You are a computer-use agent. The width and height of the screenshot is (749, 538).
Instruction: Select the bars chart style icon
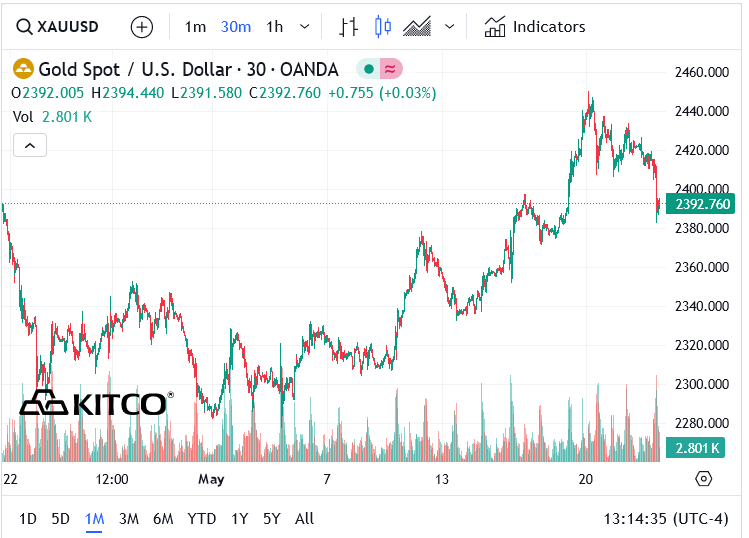coord(348,27)
